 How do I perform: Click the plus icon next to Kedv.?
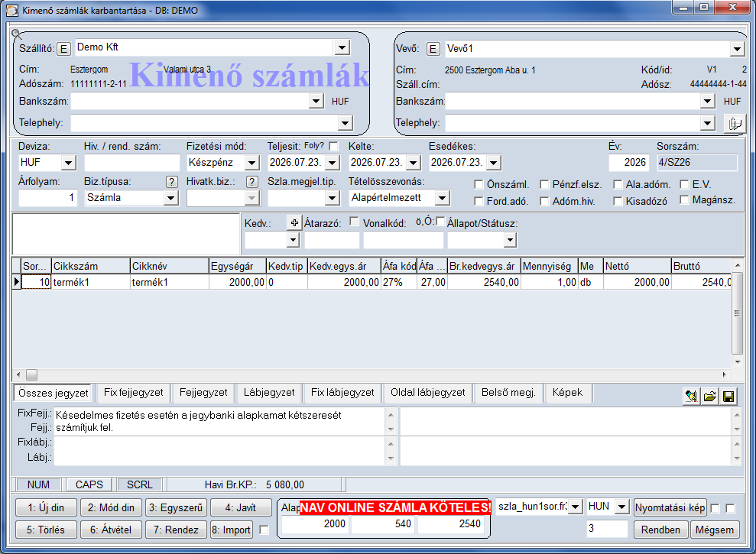click(x=294, y=223)
